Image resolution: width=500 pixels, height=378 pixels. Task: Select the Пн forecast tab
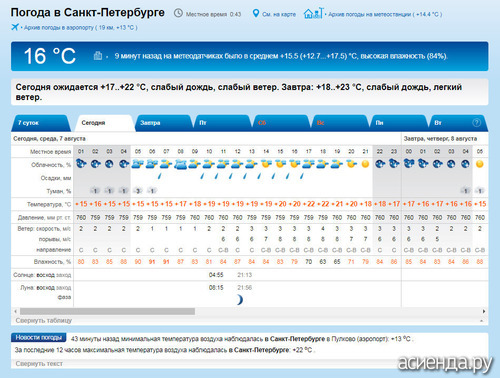click(399, 123)
